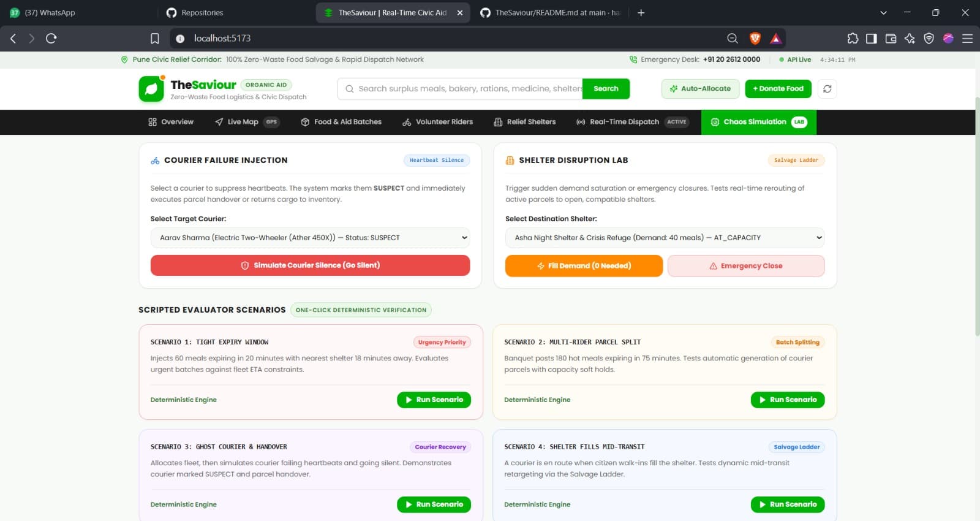
Task: Click the site info icon beside localhost
Action: click(180, 38)
